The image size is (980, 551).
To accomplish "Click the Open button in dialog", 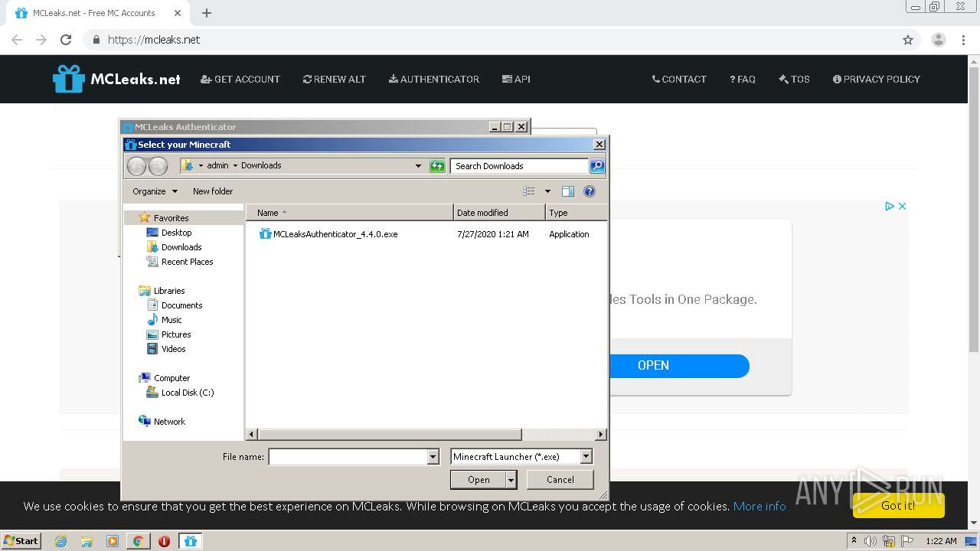I will pos(479,480).
